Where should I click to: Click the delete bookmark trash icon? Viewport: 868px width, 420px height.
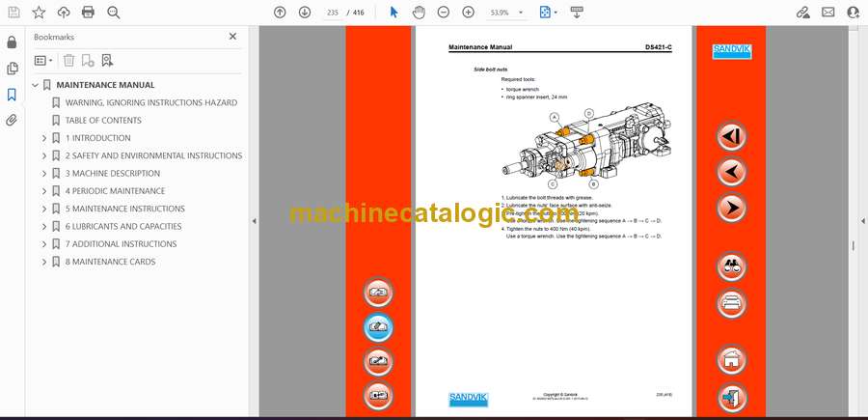[x=68, y=61]
